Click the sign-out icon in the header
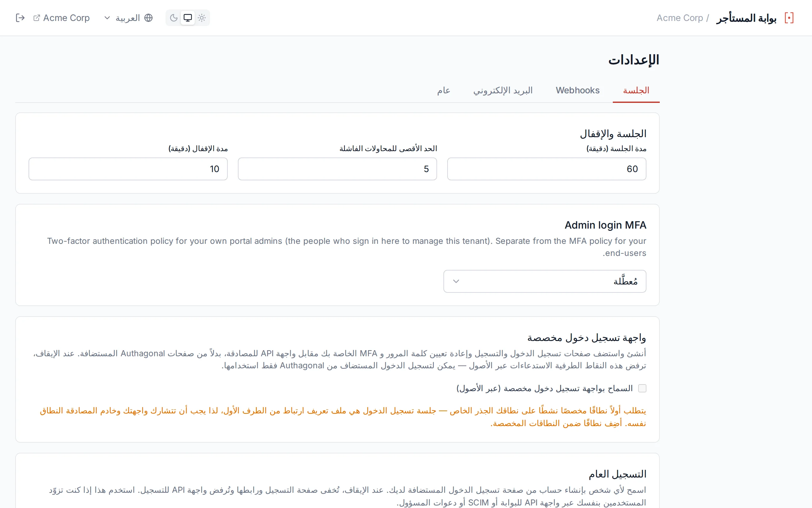 pyautogui.click(x=20, y=18)
